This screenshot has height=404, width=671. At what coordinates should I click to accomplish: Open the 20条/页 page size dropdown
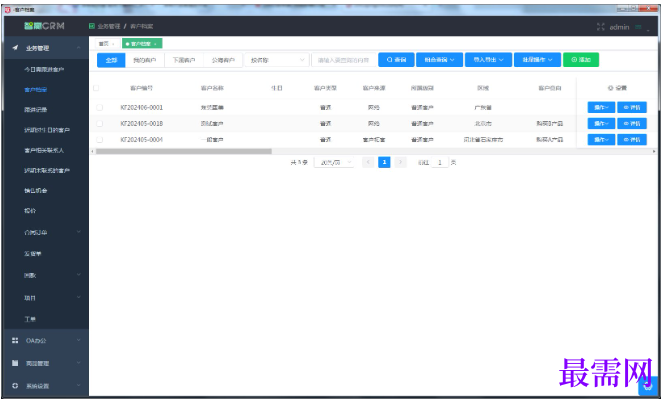coord(334,163)
